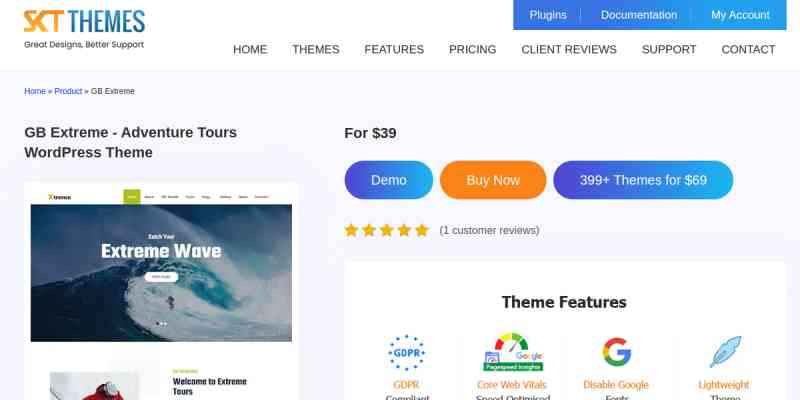Click the GDPR Compliant feature icon
This screenshot has height=400, width=800.
(x=407, y=353)
